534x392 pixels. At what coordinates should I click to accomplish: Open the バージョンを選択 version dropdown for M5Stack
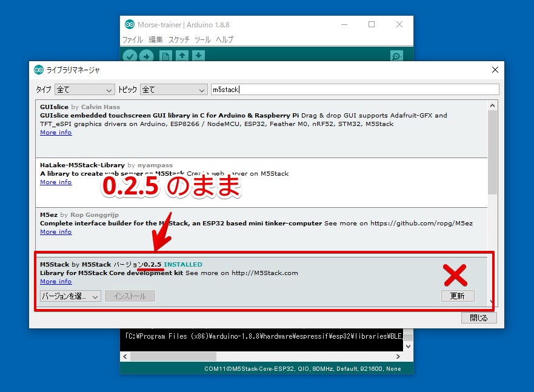coord(70,296)
